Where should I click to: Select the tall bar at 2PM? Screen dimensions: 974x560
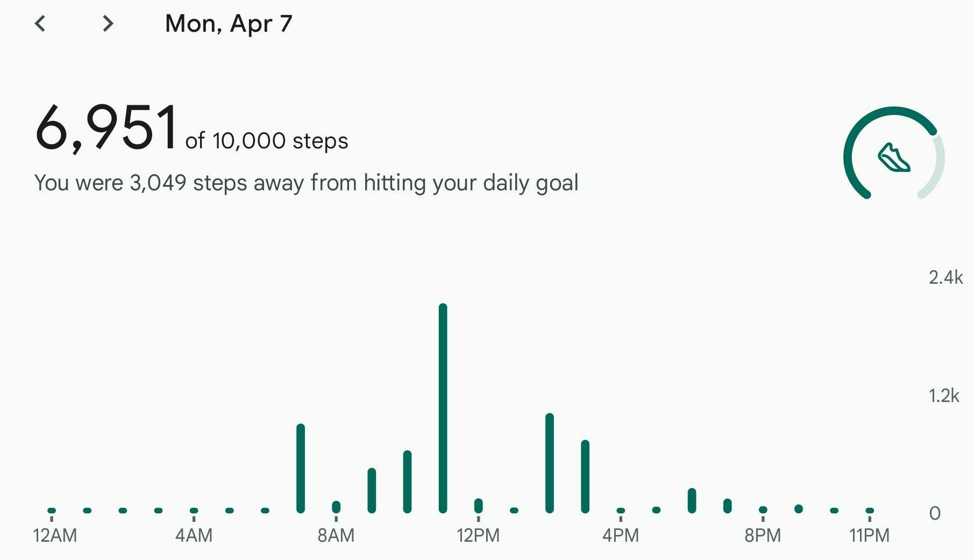(x=550, y=463)
